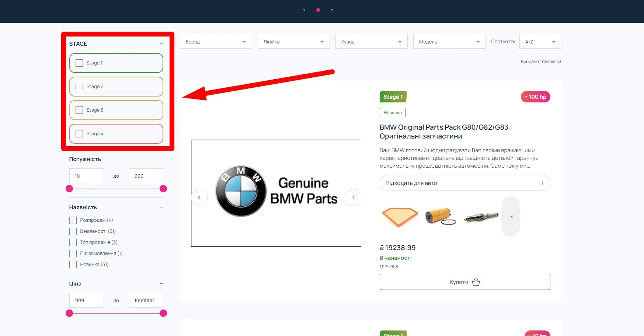This screenshot has width=644, height=336.
Task: Enable the Розпродаж (4) filter checkbox
Action: [73, 220]
